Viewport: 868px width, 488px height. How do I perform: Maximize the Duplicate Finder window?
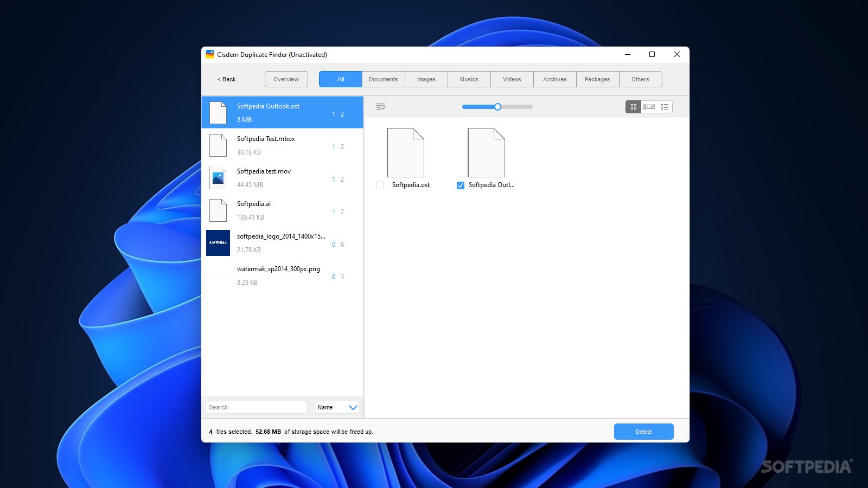[x=652, y=54]
